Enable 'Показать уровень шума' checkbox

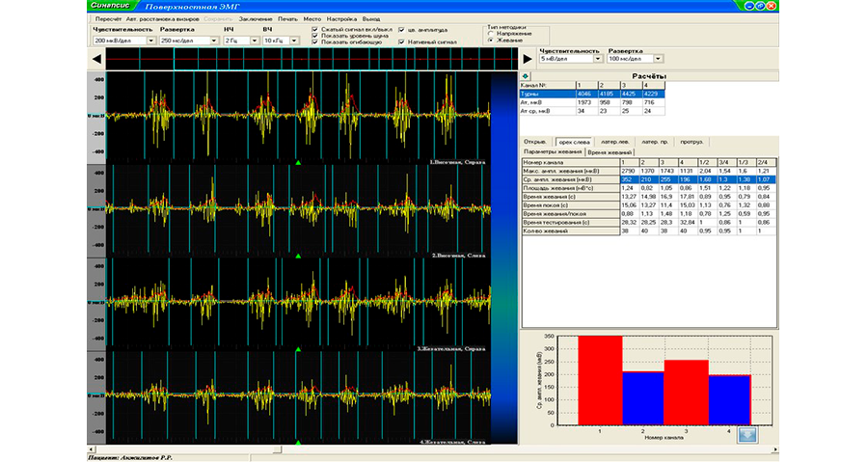point(316,37)
